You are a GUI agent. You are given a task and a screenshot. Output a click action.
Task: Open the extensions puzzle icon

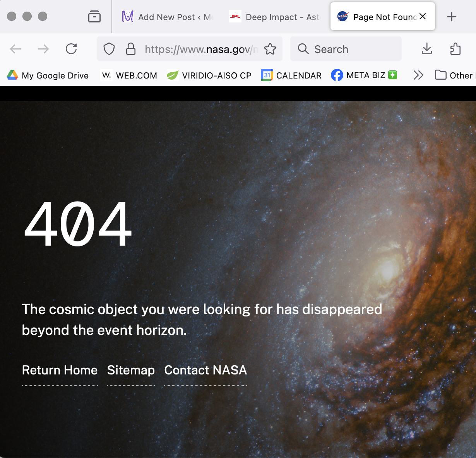pyautogui.click(x=455, y=49)
